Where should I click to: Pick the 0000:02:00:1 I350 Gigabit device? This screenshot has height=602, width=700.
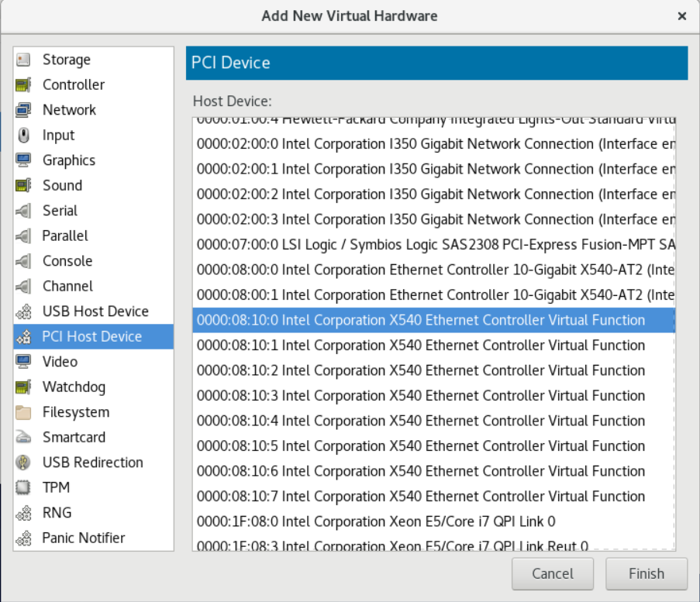coord(434,169)
